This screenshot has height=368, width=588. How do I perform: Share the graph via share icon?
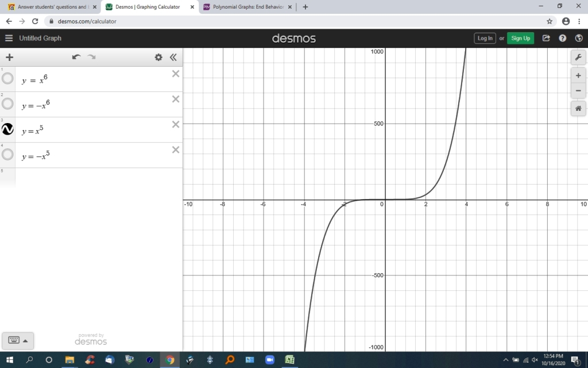tap(546, 38)
